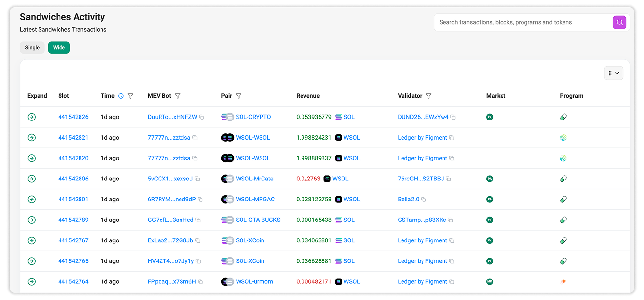Image resolution: width=644 pixels, height=300 pixels.
Task: Click the PA market badge in row 441542806
Action: point(490,179)
